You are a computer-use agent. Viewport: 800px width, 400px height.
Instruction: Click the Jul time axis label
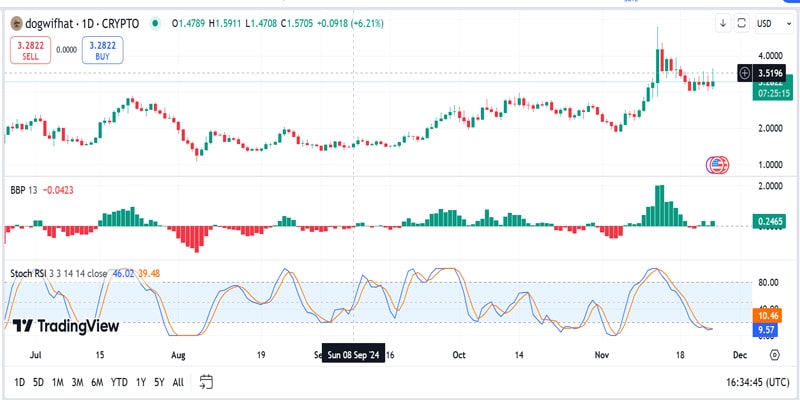[35, 355]
